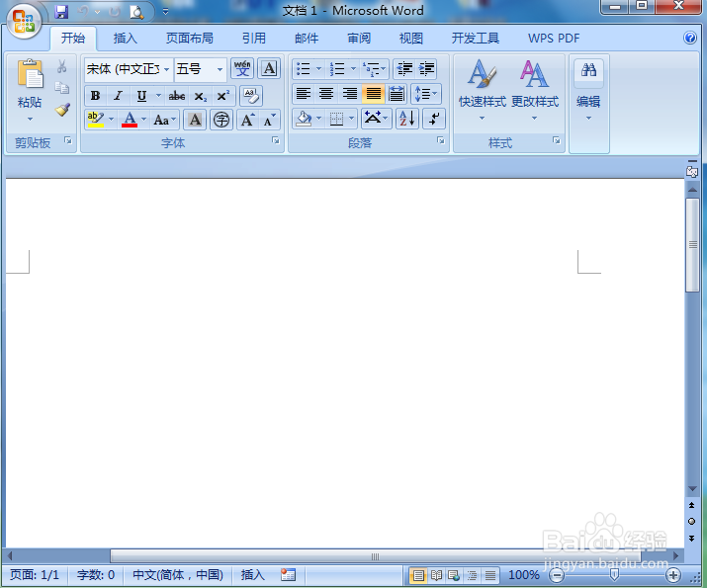Screen dimensions: 707x588
Task: Open Word help question mark
Action: 690,38
